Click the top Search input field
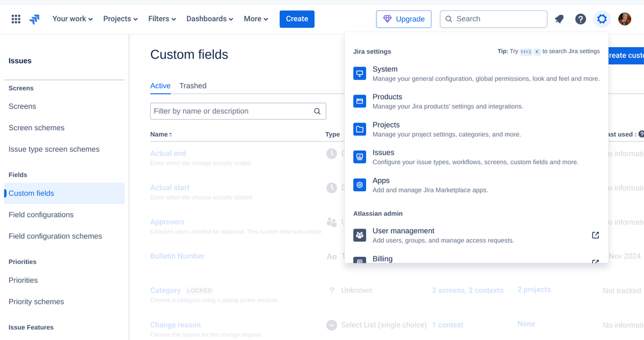 click(493, 19)
